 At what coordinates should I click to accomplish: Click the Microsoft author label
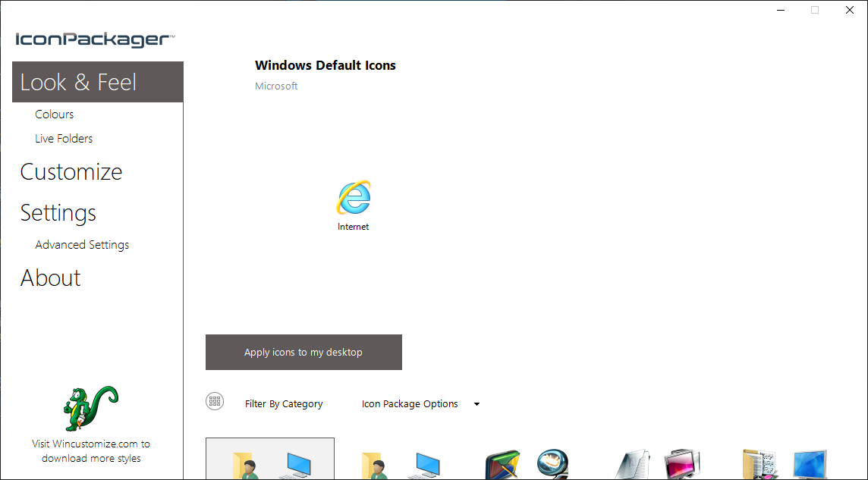(276, 86)
